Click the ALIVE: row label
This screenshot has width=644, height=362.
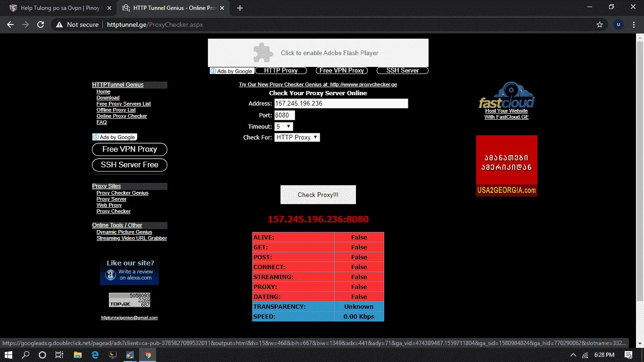point(264,238)
